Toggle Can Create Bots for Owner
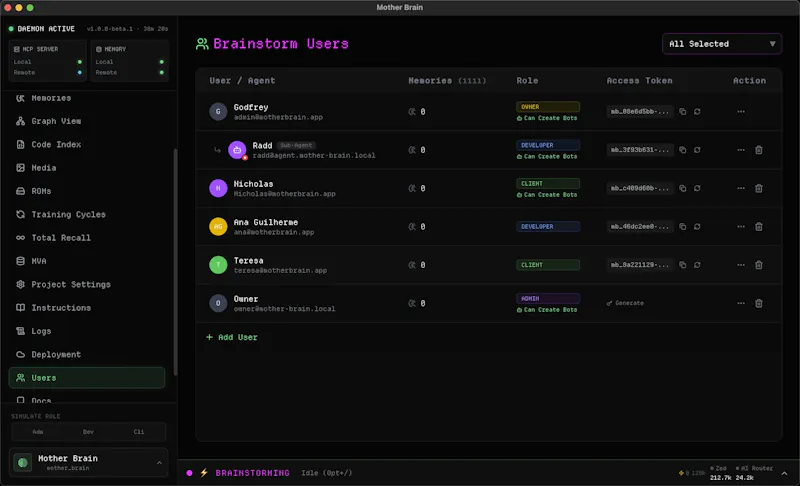800x486 pixels. 547,310
